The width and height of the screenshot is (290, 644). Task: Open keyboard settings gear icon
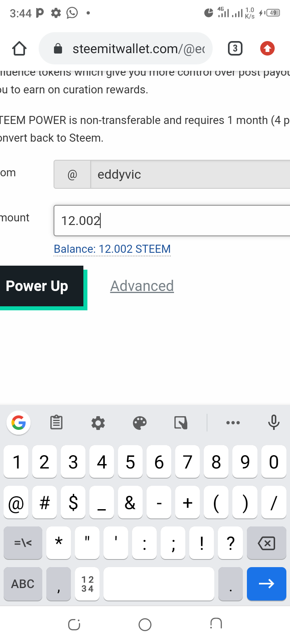(98, 423)
